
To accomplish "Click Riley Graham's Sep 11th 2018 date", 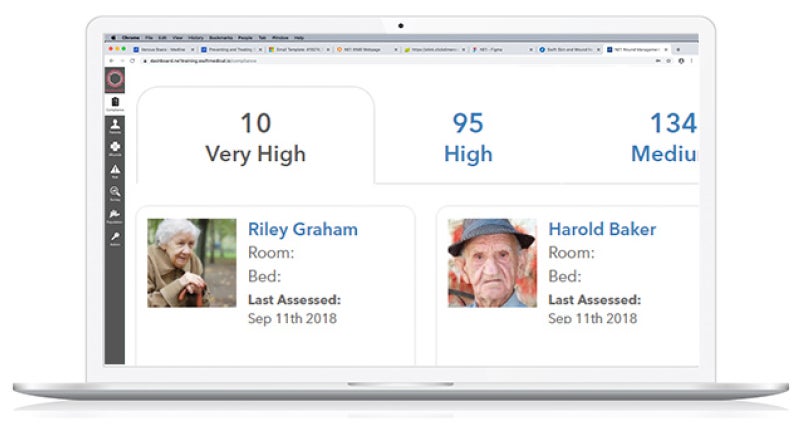I will (x=292, y=318).
